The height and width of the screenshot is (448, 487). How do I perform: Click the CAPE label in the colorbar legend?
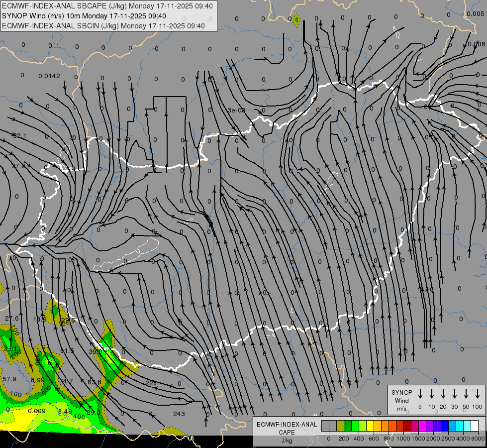coord(287,432)
